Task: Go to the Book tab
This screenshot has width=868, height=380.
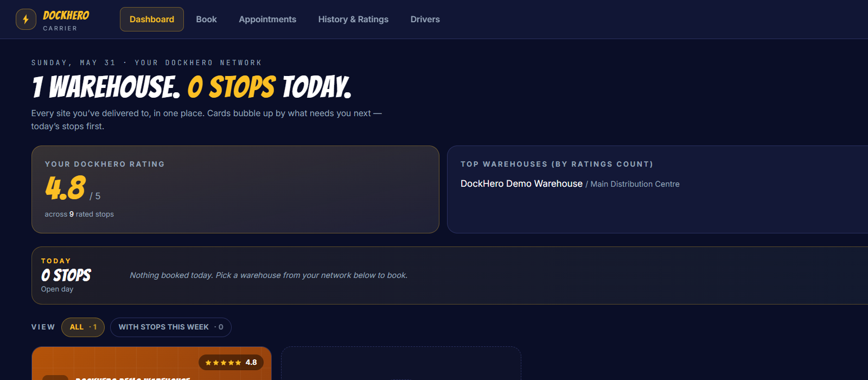Action: pos(206,20)
